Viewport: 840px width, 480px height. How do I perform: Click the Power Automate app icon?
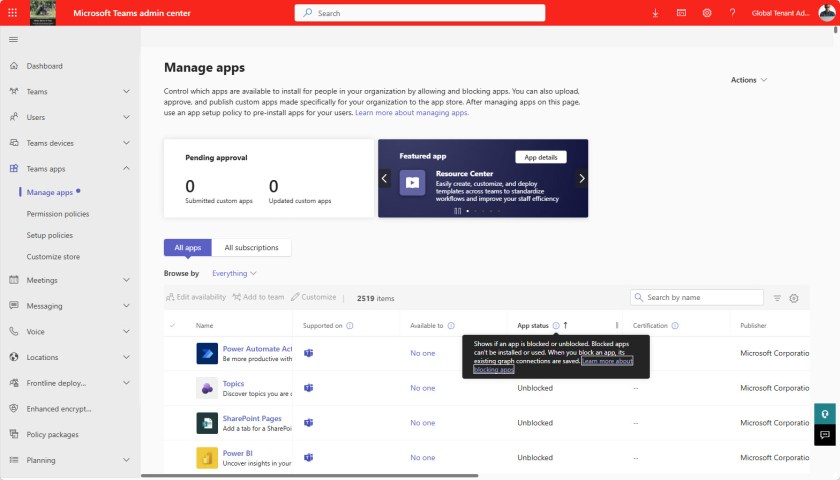point(207,354)
